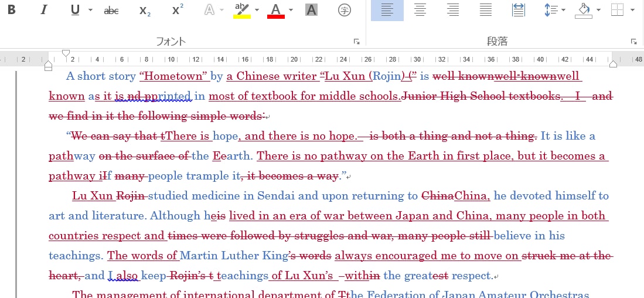Apply distributed alignment
This screenshot has width=644, height=298.
pyautogui.click(x=519, y=10)
